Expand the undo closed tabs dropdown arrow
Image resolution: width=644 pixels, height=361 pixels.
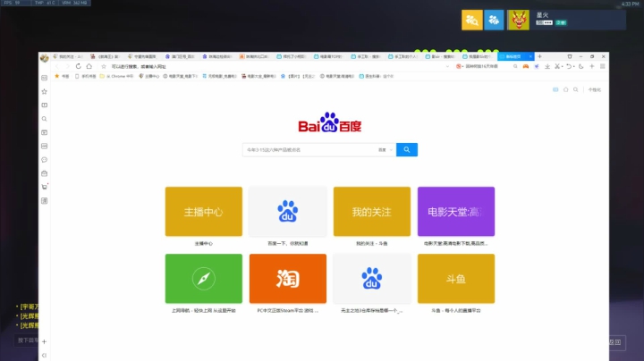click(x=573, y=66)
